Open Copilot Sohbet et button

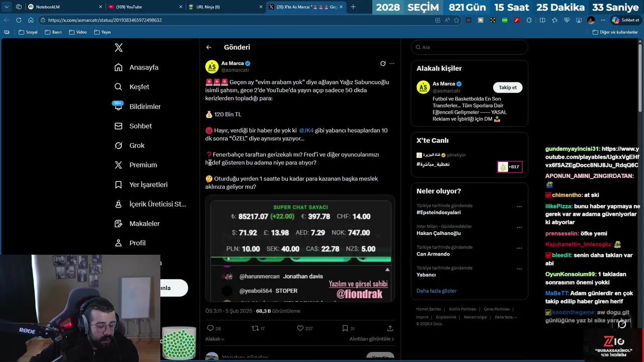tap(625, 20)
